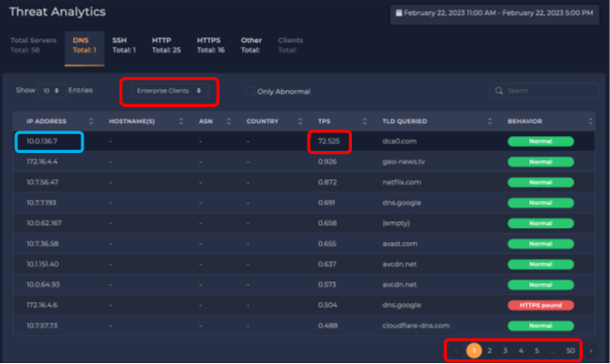The image size is (610, 364).
Task: Enable the Only Abnormal checkbox
Action: click(x=250, y=91)
